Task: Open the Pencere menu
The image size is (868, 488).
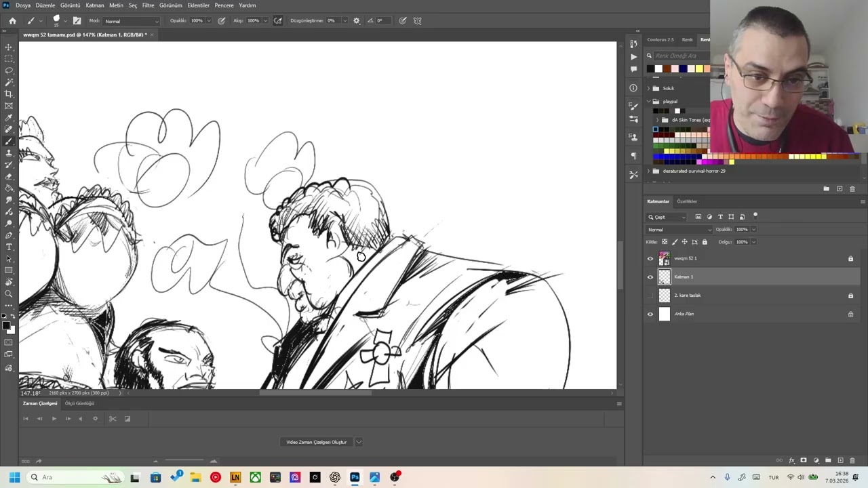Action: pyautogui.click(x=224, y=5)
